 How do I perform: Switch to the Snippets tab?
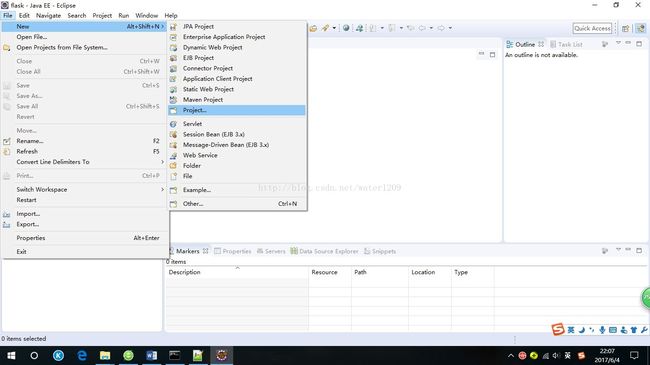pos(380,251)
